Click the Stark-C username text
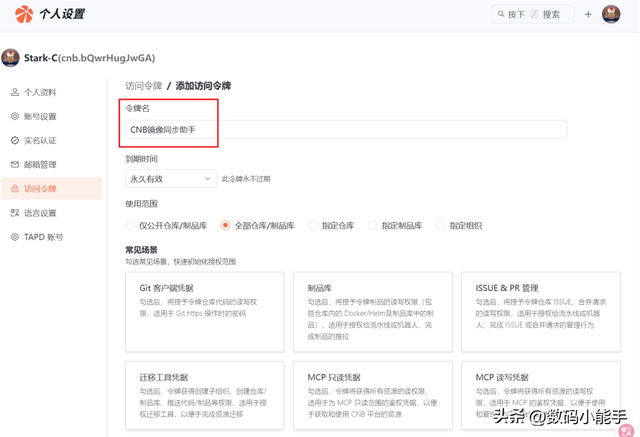The width and height of the screenshot is (640, 437). point(89,58)
